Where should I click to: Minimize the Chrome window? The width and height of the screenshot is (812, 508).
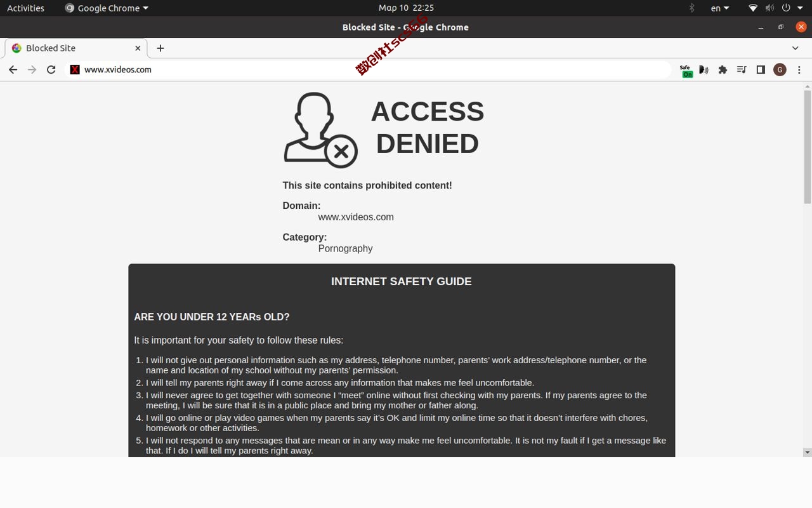[x=761, y=27]
